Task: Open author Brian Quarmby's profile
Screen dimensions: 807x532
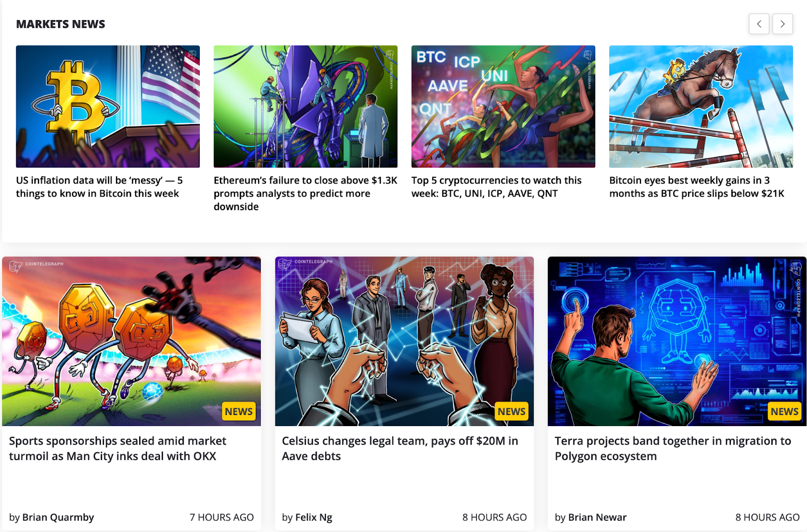Action: pyautogui.click(x=58, y=517)
